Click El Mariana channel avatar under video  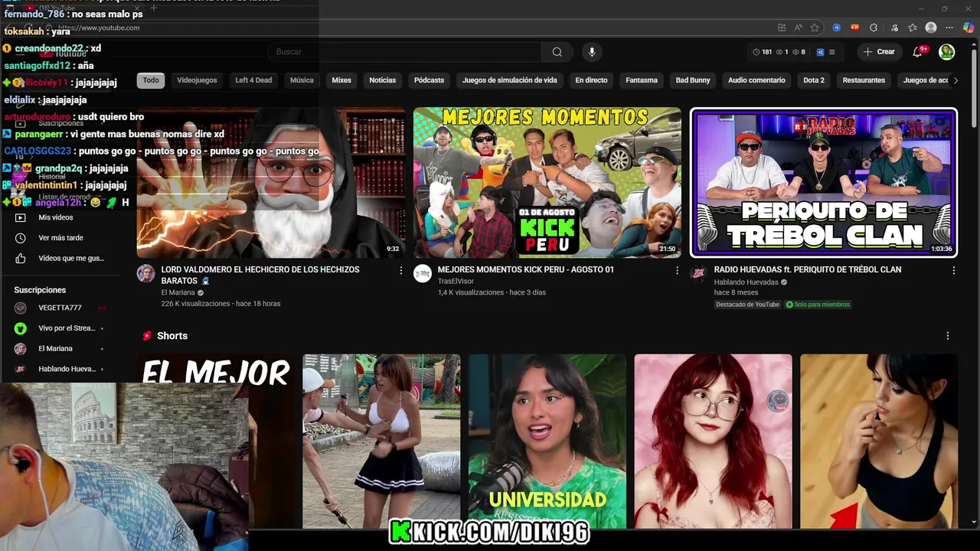pos(146,274)
